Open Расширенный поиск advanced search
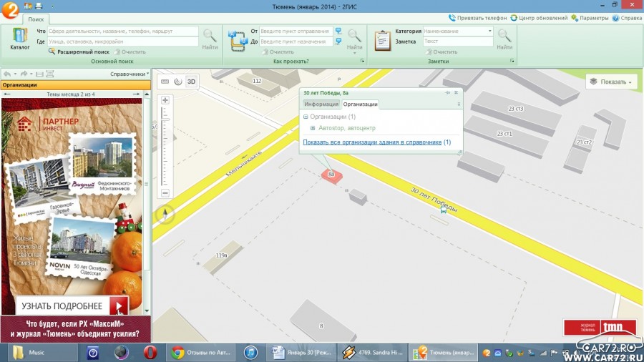This screenshot has height=362, width=644. (x=79, y=52)
